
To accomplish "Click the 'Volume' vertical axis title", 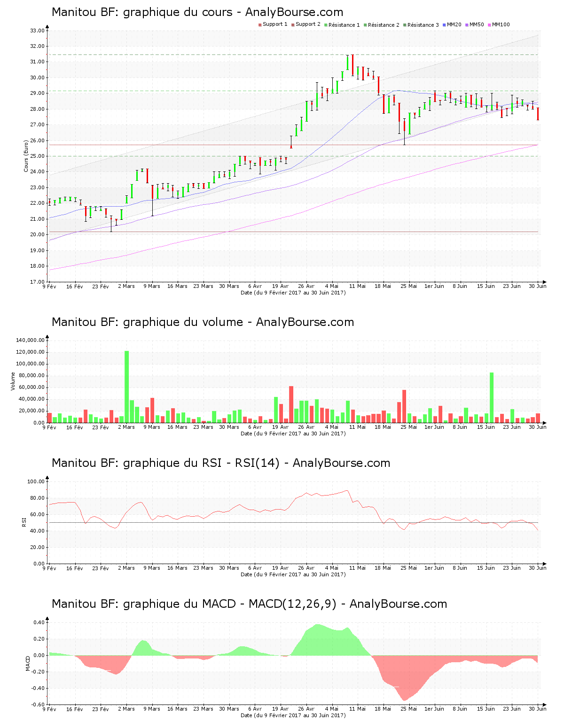I will coord(13,381).
